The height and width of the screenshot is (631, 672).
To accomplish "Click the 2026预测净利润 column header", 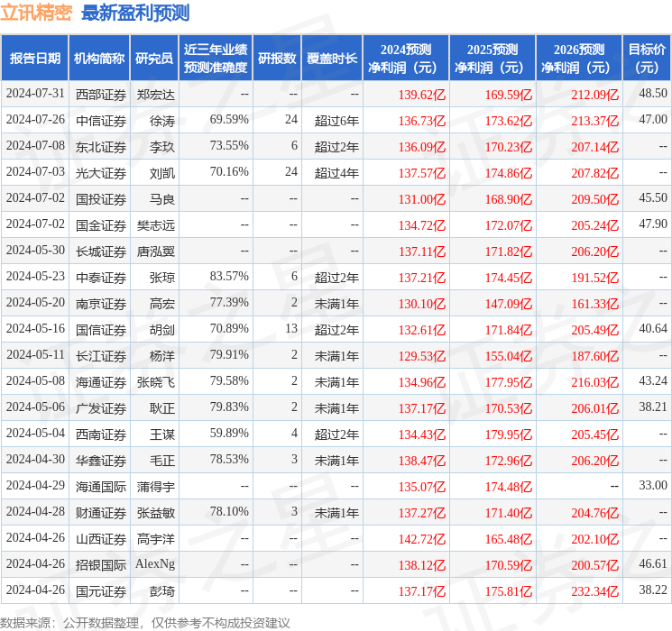I will tap(578, 58).
